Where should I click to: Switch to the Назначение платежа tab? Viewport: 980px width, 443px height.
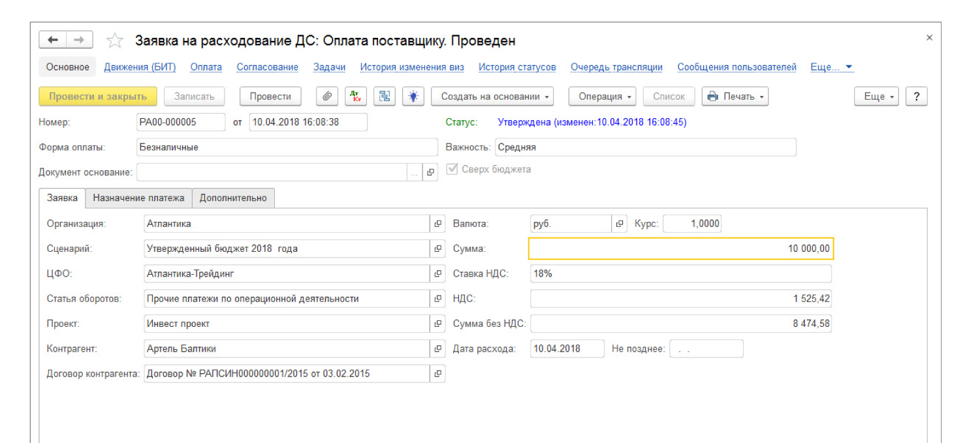[x=138, y=198]
